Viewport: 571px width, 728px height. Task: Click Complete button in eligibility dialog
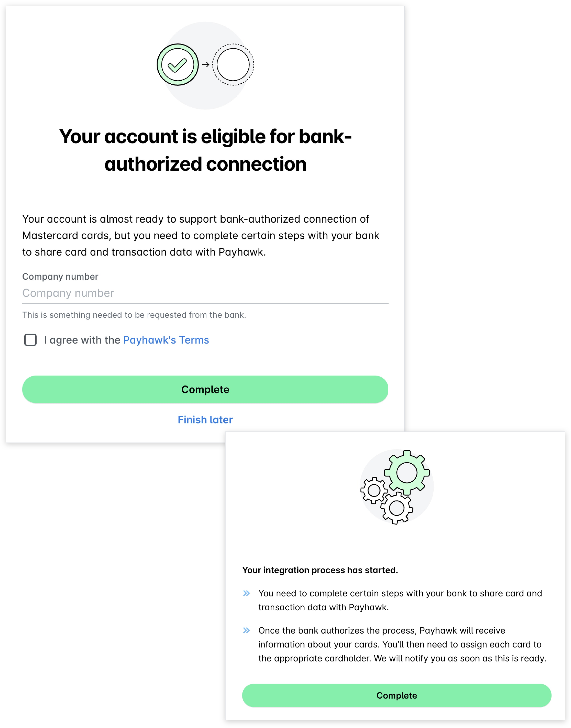click(x=205, y=389)
